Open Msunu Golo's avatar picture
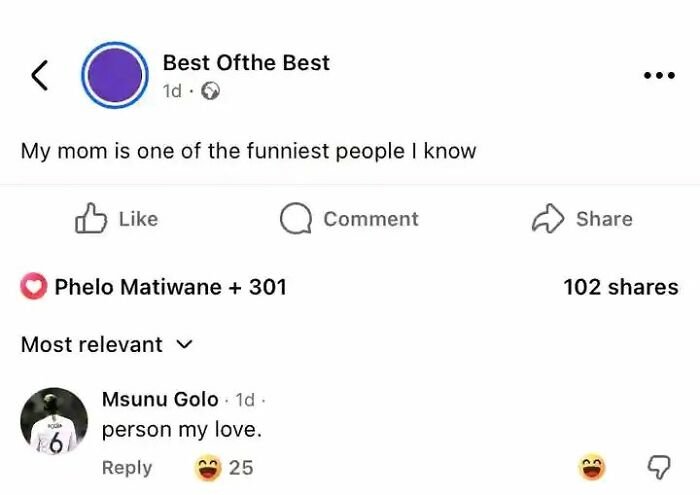The image size is (700, 495). [54, 421]
